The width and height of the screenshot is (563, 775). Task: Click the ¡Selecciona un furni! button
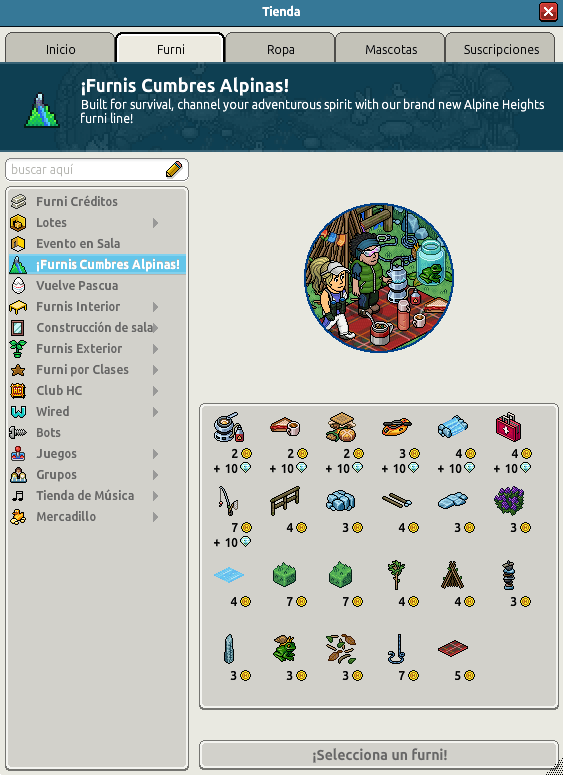pyautogui.click(x=379, y=755)
